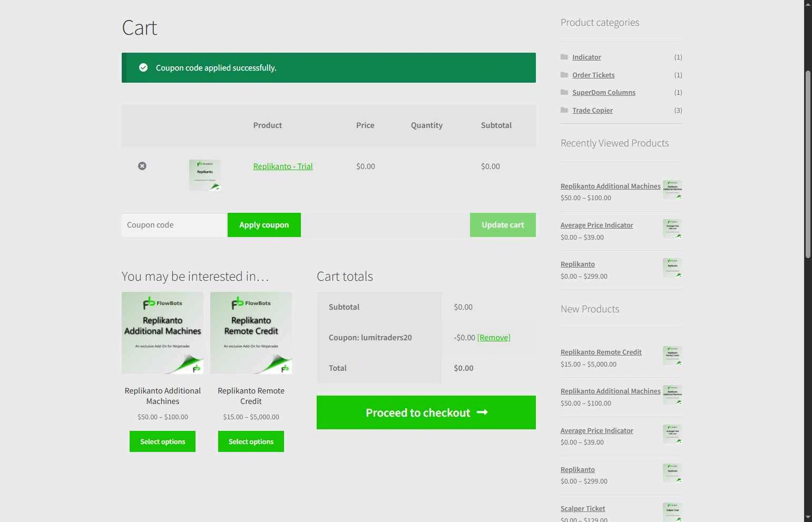Open the Order Tickets category
This screenshot has width=812, height=522.
coord(593,75)
